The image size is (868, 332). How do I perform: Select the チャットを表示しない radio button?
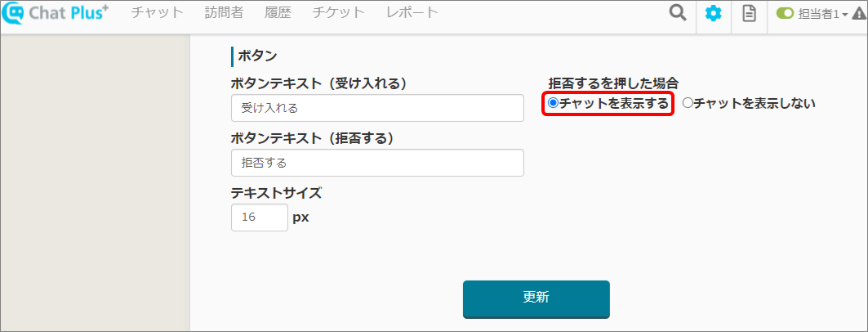(688, 103)
